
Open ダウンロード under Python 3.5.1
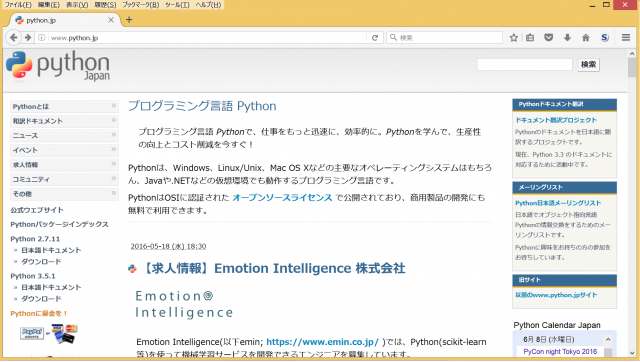point(41,299)
